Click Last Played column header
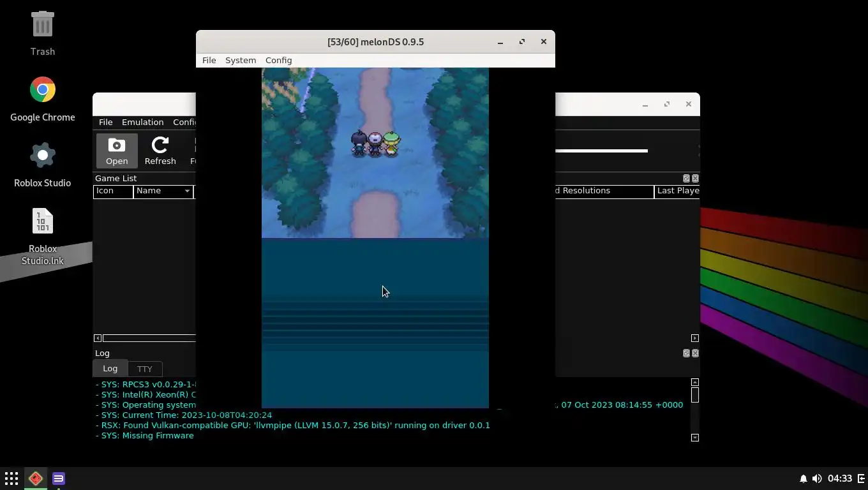 pyautogui.click(x=677, y=191)
